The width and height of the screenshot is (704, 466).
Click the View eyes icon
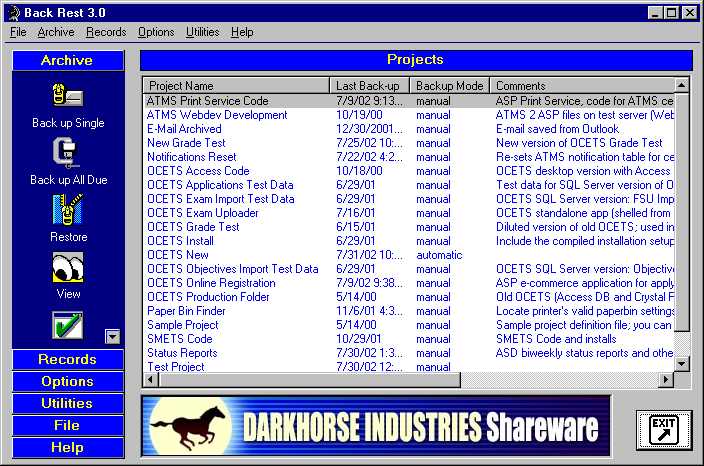pyautogui.click(x=68, y=267)
